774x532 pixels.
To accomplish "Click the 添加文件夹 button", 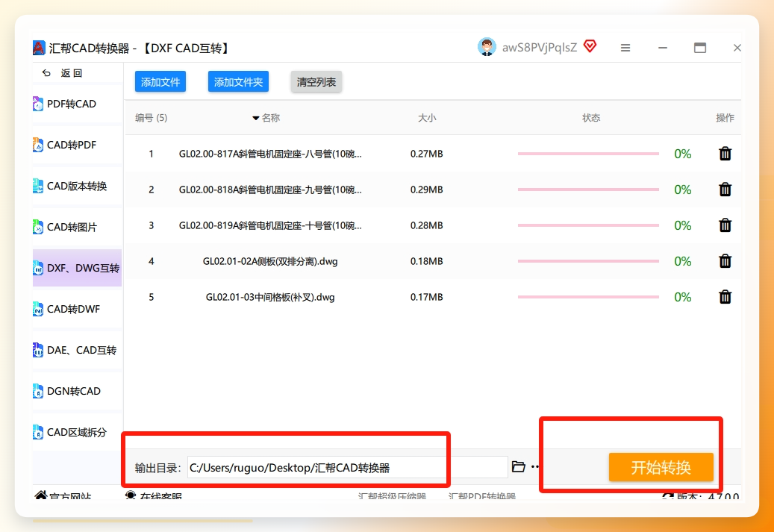I will [238, 82].
